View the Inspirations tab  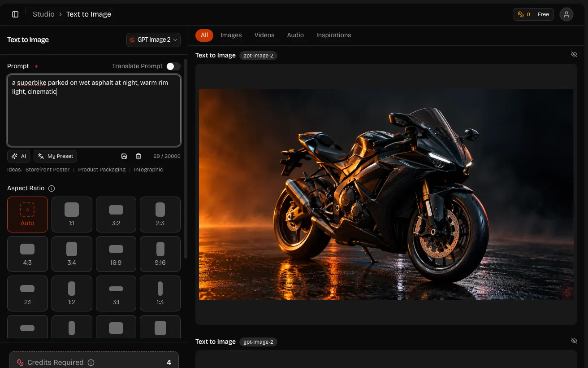click(x=334, y=35)
